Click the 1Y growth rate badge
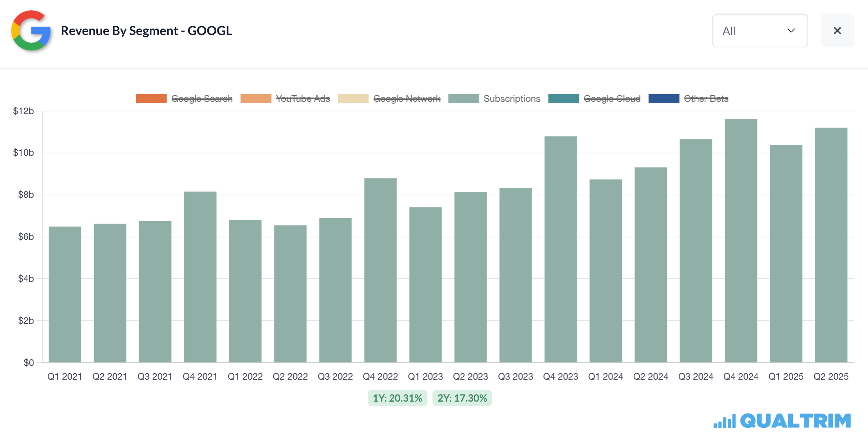This screenshot has height=434, width=868. 397,398
